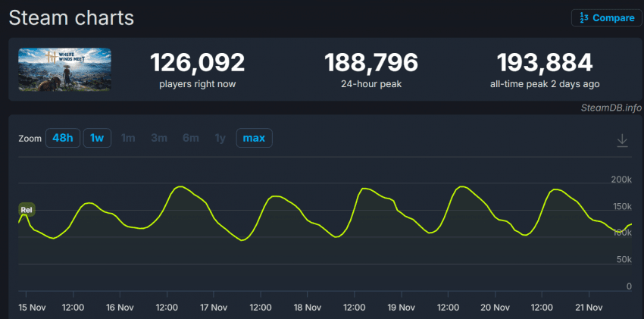Set chart zoom to 48h
Viewport: 644px width, 319px height.
(62, 138)
